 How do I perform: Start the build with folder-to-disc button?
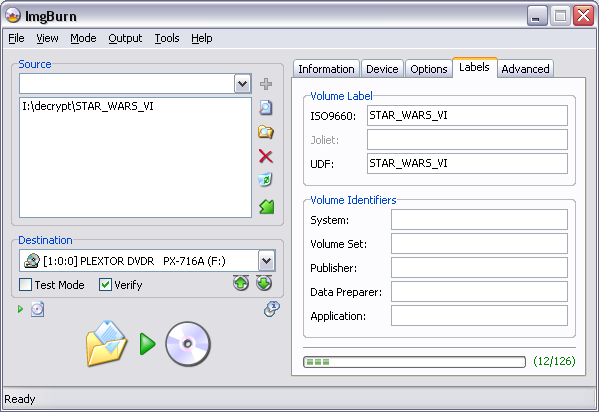point(148,344)
